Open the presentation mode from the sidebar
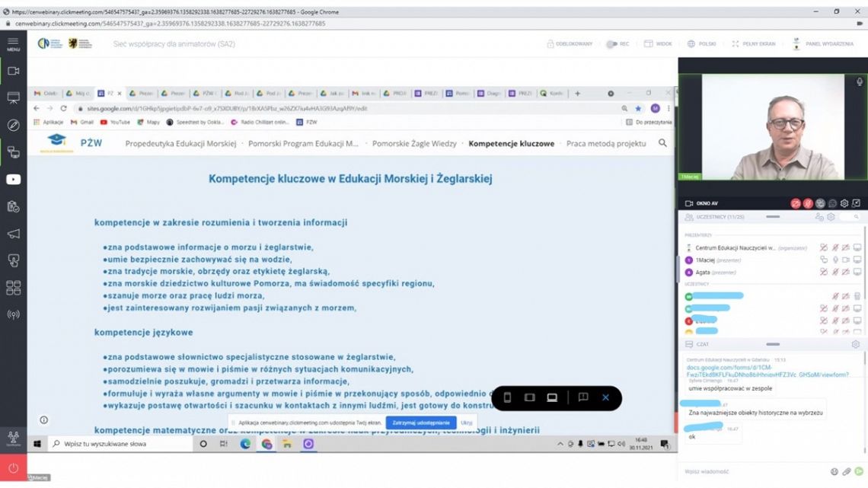868x488 pixels. pyautogui.click(x=13, y=97)
